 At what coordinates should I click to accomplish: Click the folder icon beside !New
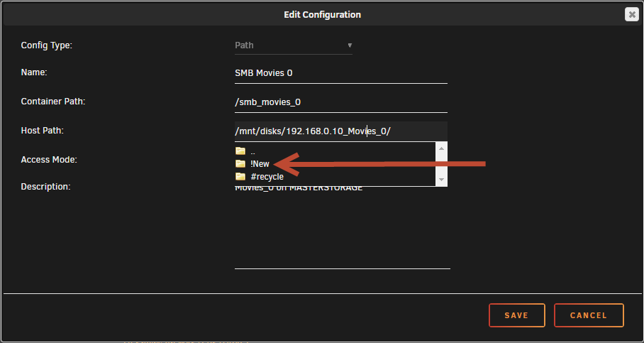click(x=240, y=163)
